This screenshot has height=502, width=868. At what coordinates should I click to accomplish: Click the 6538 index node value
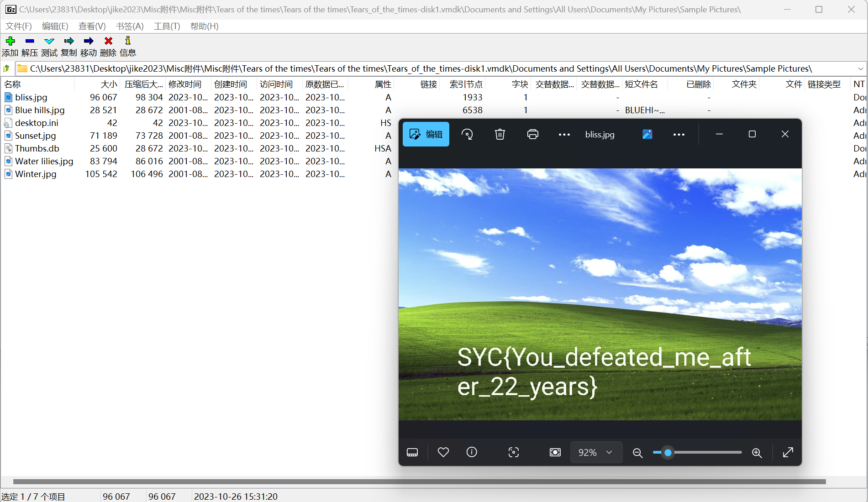pos(473,110)
